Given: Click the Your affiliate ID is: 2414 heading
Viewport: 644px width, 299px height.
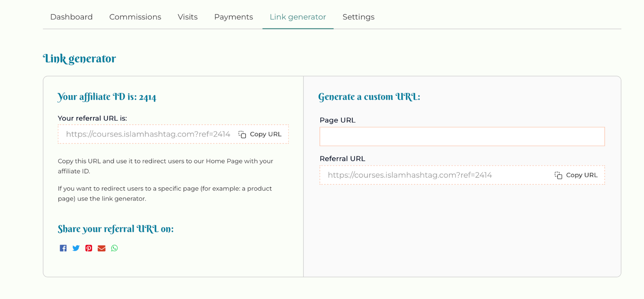Looking at the screenshot, I should (x=107, y=97).
